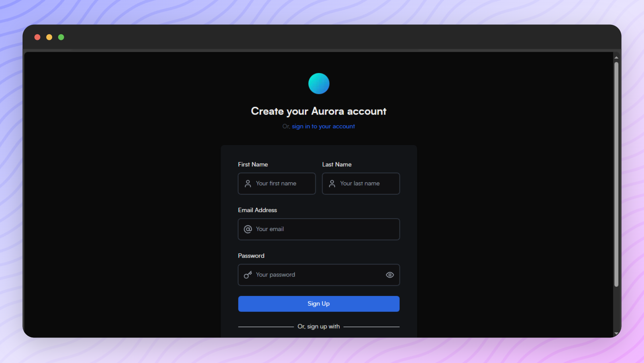644x363 pixels.
Task: Click the green maximize window dot
Action: pyautogui.click(x=61, y=37)
